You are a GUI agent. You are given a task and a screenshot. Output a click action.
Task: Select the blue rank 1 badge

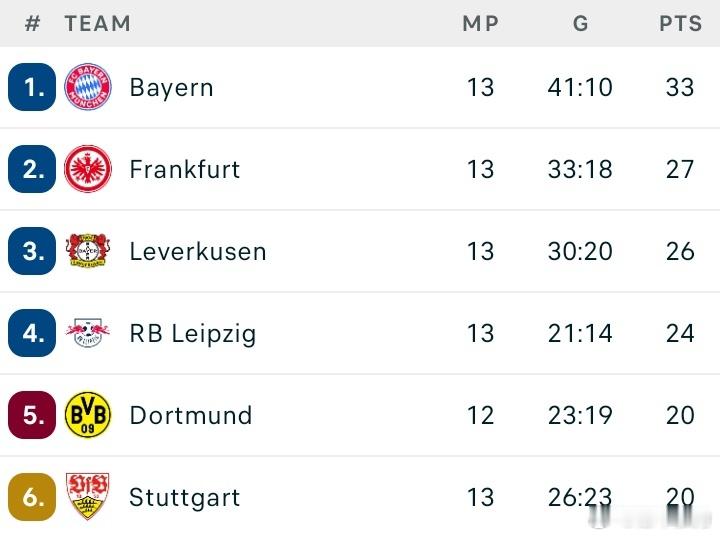point(32,87)
